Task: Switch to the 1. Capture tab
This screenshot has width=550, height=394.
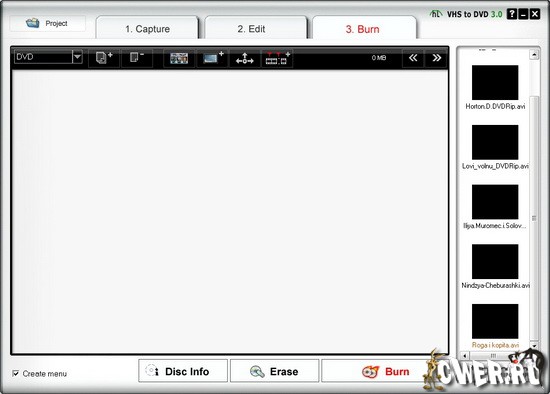Action: 147,29
